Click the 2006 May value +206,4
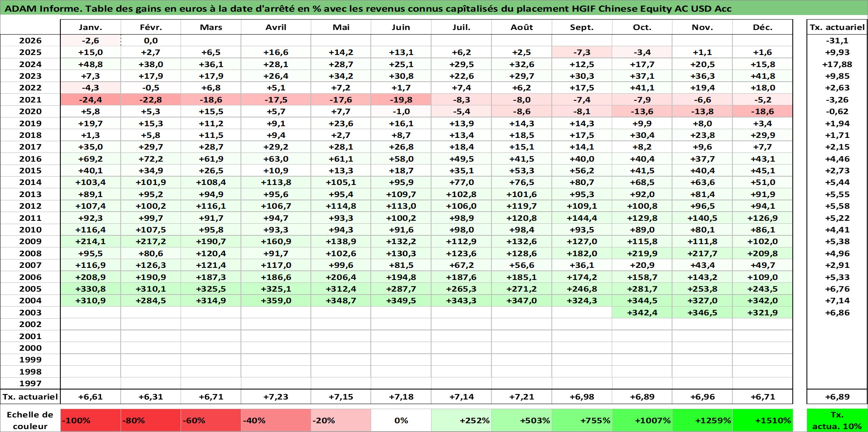The image size is (868, 432). [341, 277]
